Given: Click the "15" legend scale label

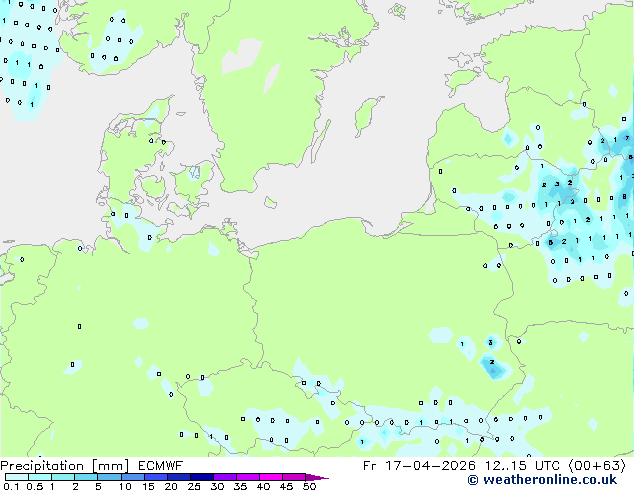Looking at the screenshot, I should [148, 486].
